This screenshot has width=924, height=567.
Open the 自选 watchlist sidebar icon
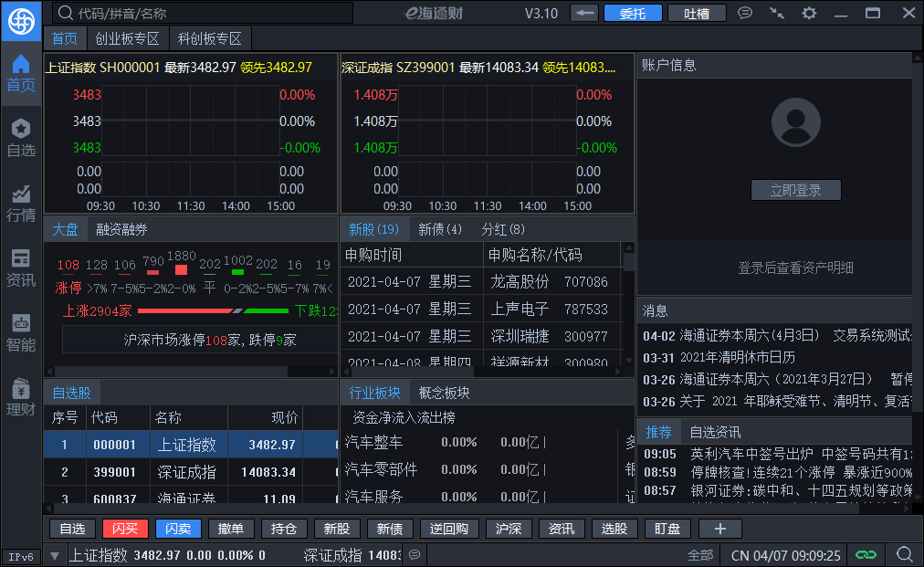21,138
